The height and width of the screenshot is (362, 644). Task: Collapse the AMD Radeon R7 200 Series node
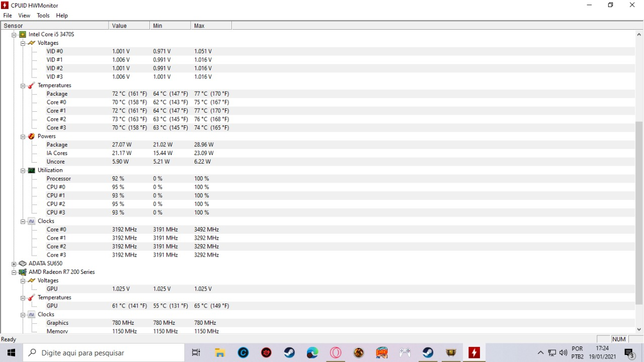14,272
